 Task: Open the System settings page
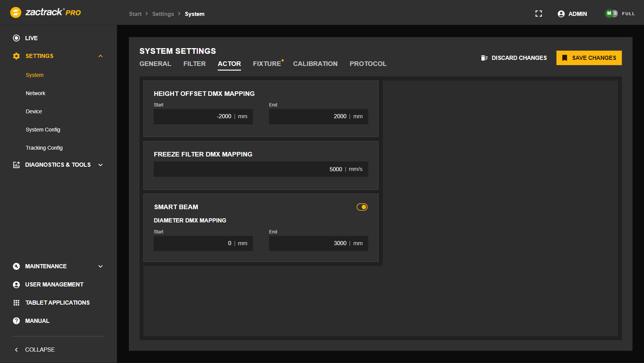(34, 75)
